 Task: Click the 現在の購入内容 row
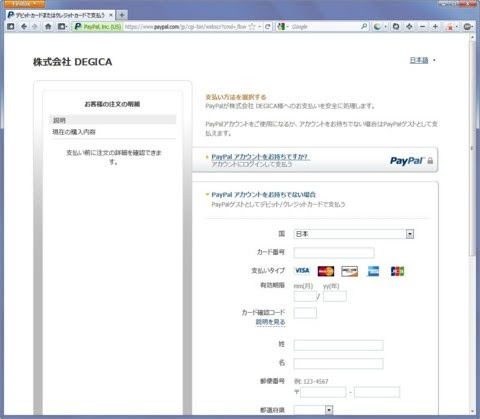pyautogui.click(x=113, y=132)
